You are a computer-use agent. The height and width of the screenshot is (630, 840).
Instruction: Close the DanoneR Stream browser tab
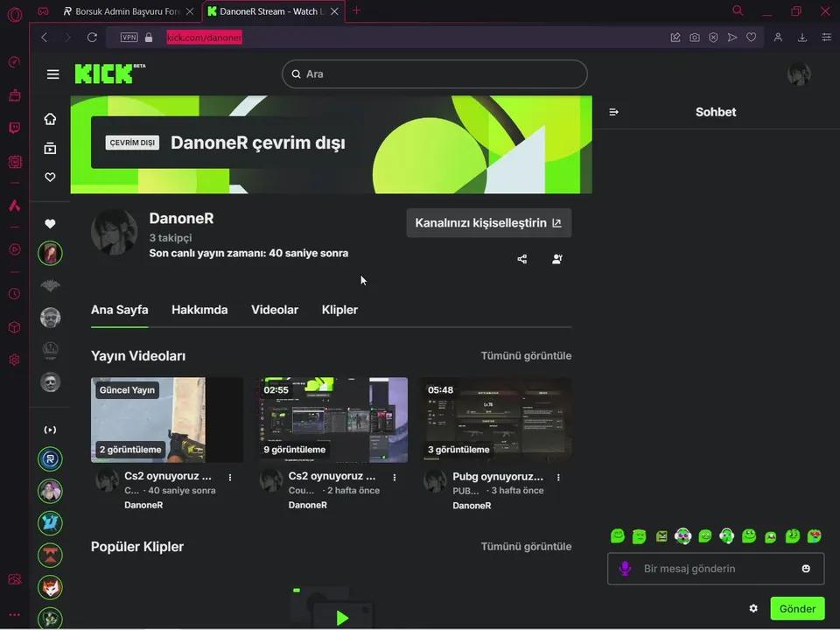pos(334,11)
